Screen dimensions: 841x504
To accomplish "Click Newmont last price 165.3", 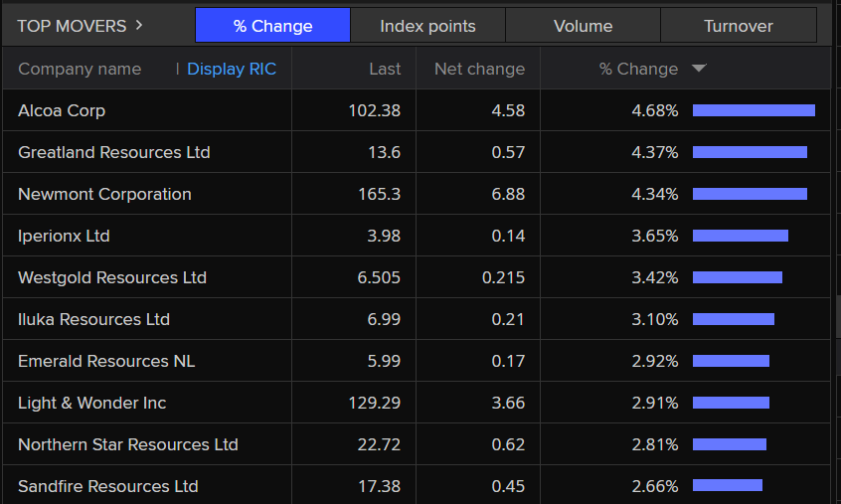I will point(379,194).
